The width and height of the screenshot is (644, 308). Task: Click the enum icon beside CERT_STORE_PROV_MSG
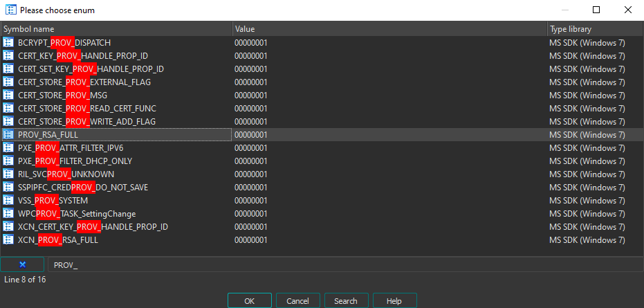click(x=8, y=95)
